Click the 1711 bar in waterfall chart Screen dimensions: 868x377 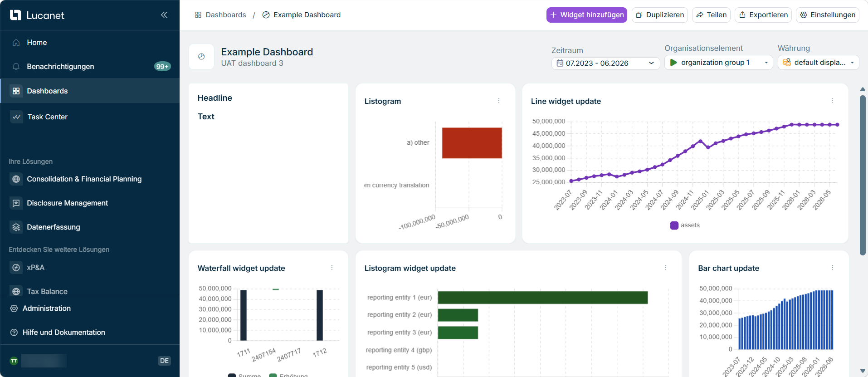click(244, 315)
